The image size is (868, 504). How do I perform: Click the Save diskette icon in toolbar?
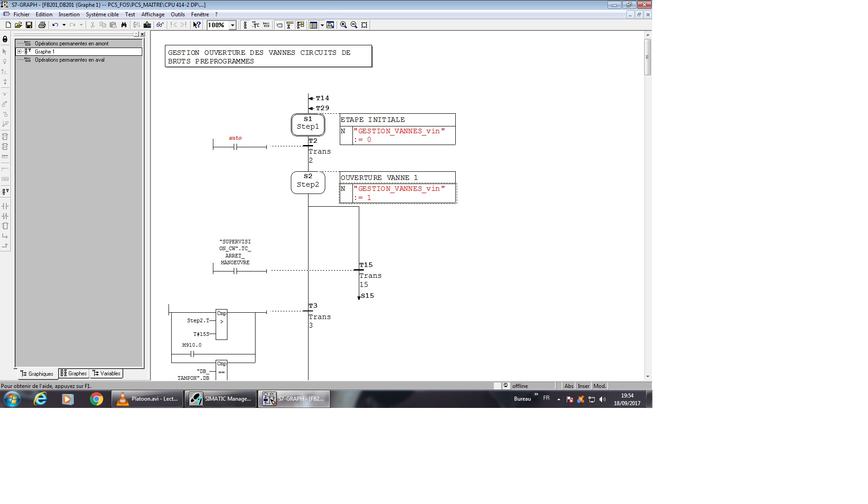pyautogui.click(x=29, y=25)
